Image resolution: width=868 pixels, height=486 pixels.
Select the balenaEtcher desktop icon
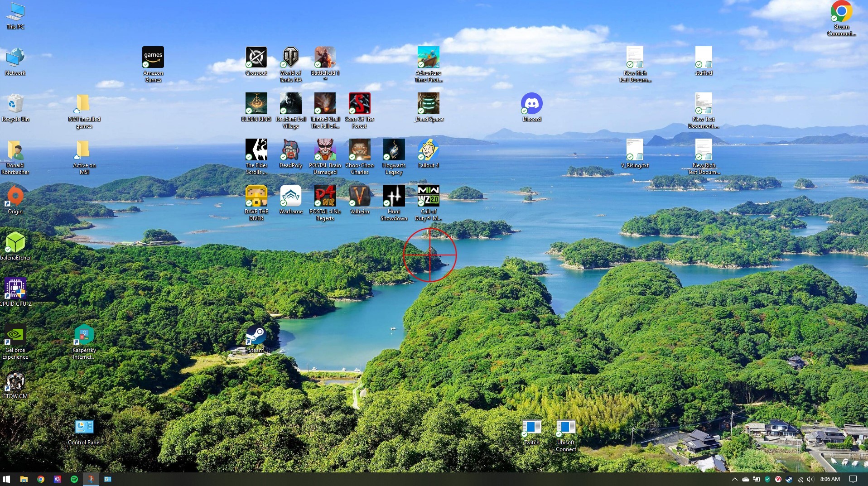point(15,242)
